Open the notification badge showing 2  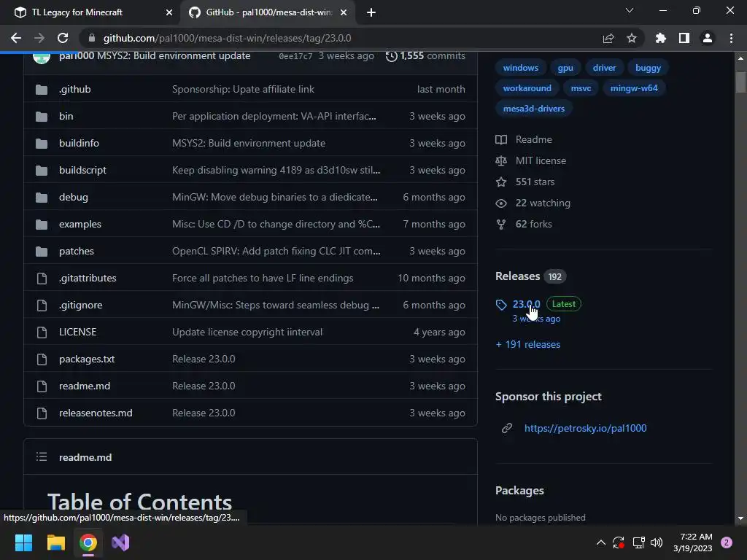(727, 542)
